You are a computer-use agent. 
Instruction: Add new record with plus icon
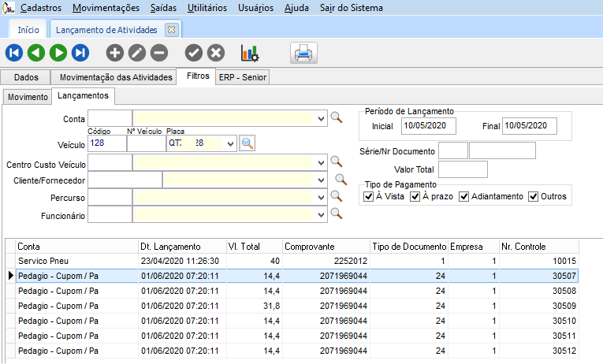coord(115,53)
